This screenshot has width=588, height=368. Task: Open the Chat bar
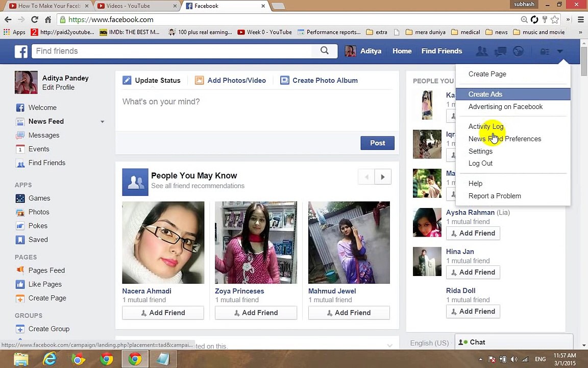tap(514, 342)
